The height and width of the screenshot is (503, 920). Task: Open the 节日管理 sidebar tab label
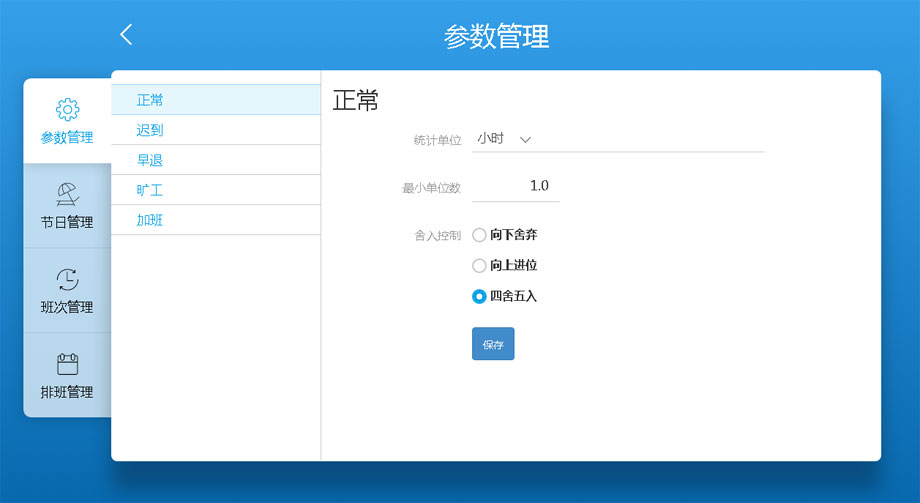[x=67, y=222]
